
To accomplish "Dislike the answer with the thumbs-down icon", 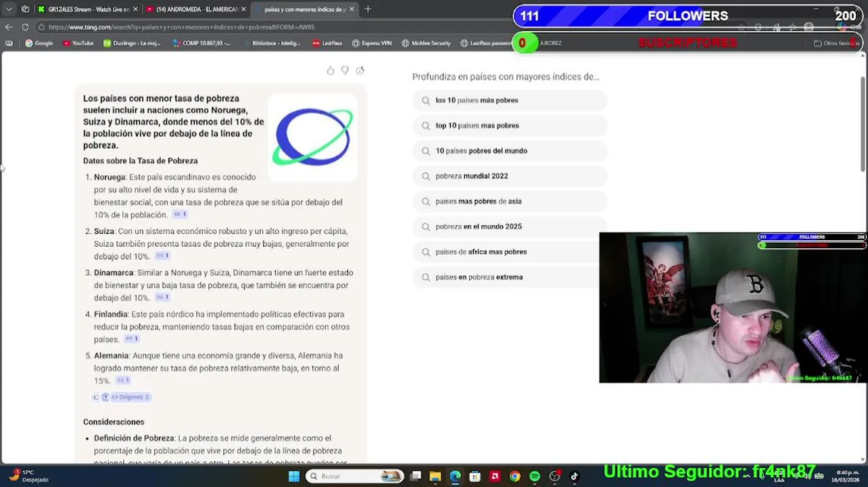I will click(x=345, y=70).
